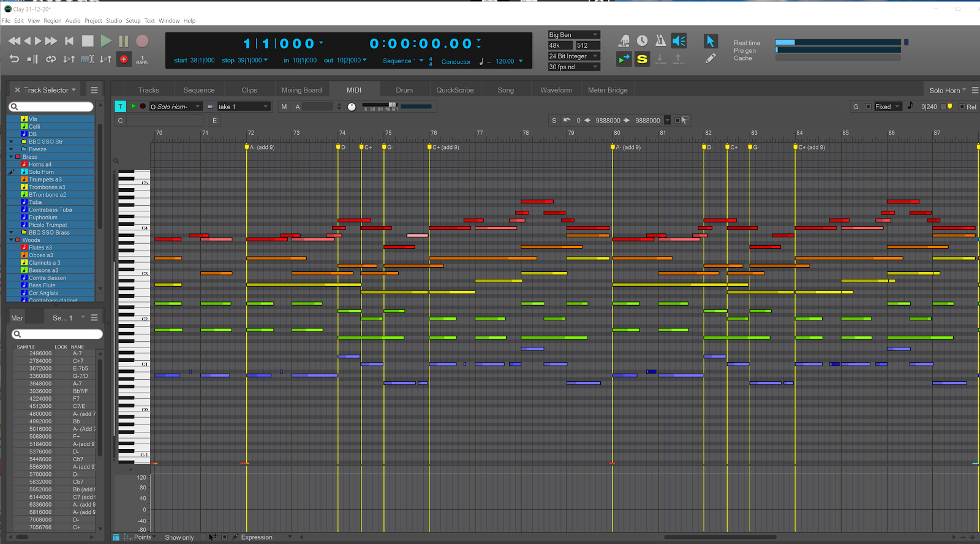
Task: Collapse the Brass folder in track list
Action: point(11,157)
